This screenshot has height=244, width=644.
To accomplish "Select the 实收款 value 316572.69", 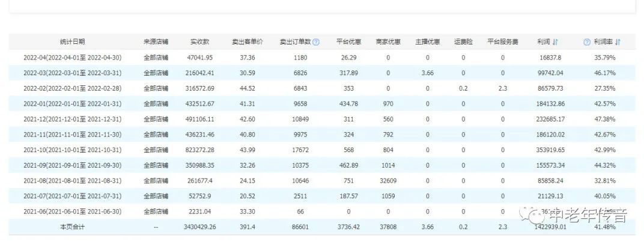I will point(199,88).
